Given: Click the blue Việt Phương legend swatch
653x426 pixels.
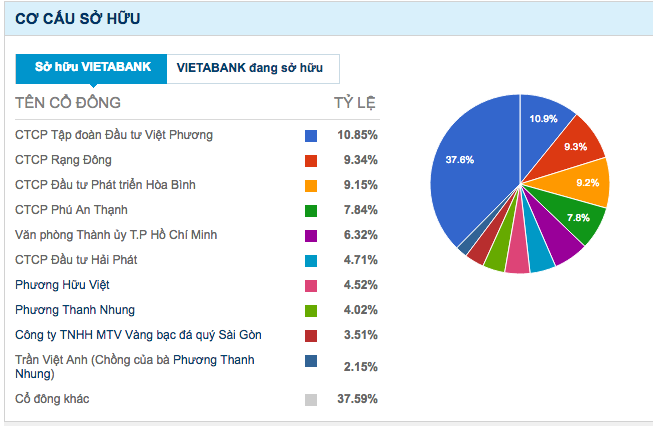Looking at the screenshot, I should click(311, 135).
